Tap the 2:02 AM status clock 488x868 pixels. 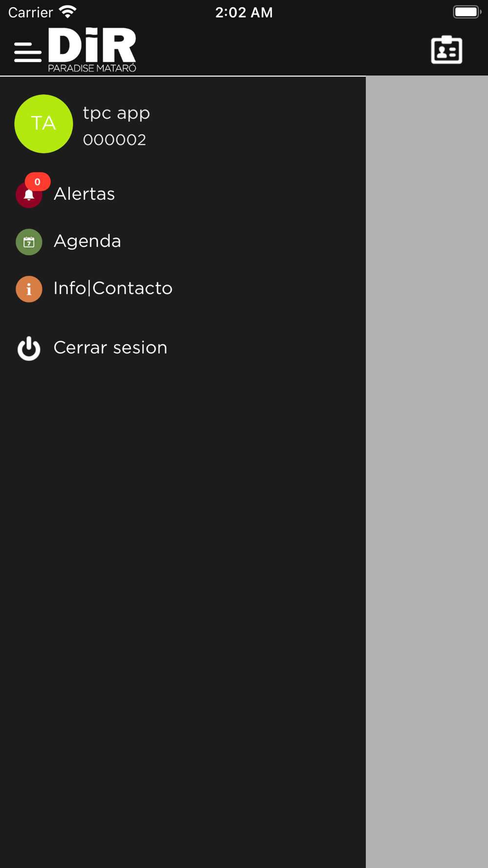(x=244, y=12)
